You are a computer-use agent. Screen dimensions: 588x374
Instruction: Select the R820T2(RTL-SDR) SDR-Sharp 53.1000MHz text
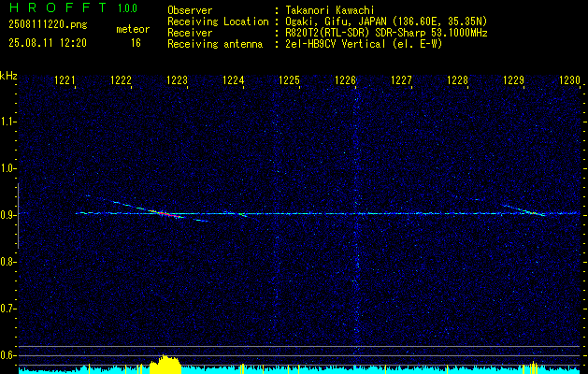(386, 33)
